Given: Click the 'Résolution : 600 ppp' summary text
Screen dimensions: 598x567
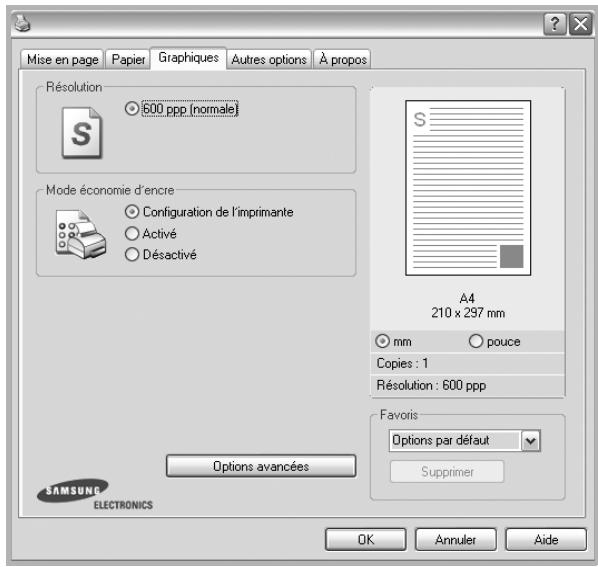Looking at the screenshot, I should pyautogui.click(x=431, y=385).
